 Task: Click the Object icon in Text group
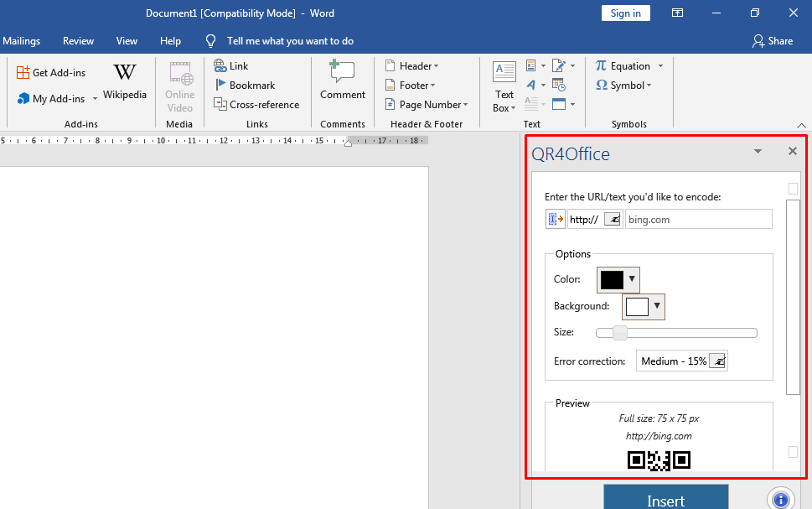pyautogui.click(x=559, y=104)
